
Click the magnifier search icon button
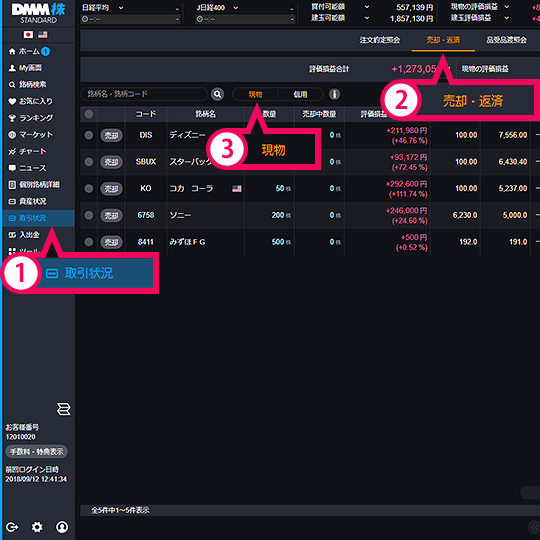[x=217, y=94]
